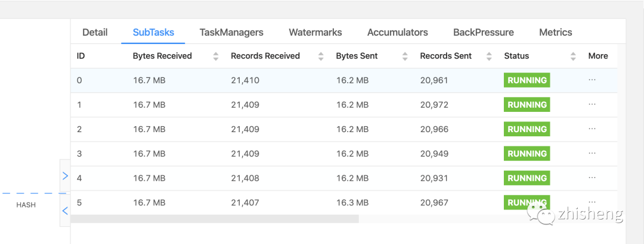Open the more options ellipsis for subtask 1
Image resolution: width=644 pixels, height=244 pixels.
click(592, 104)
